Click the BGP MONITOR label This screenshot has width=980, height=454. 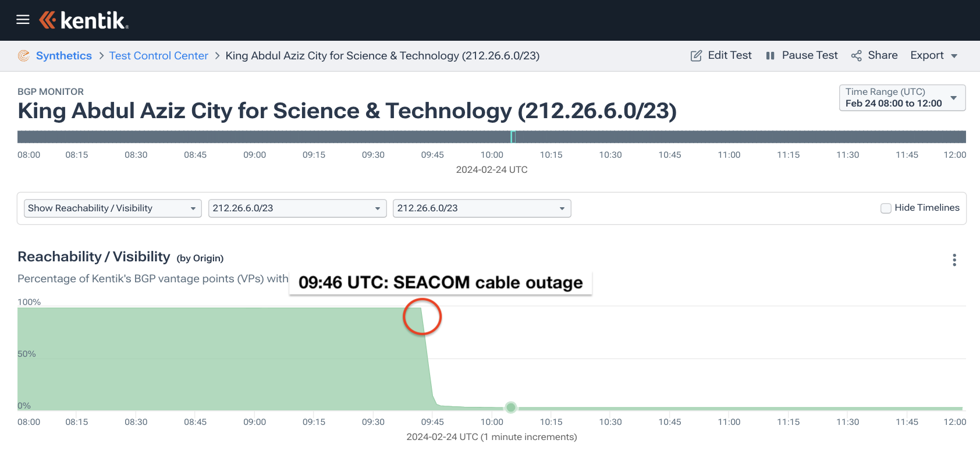(51, 91)
